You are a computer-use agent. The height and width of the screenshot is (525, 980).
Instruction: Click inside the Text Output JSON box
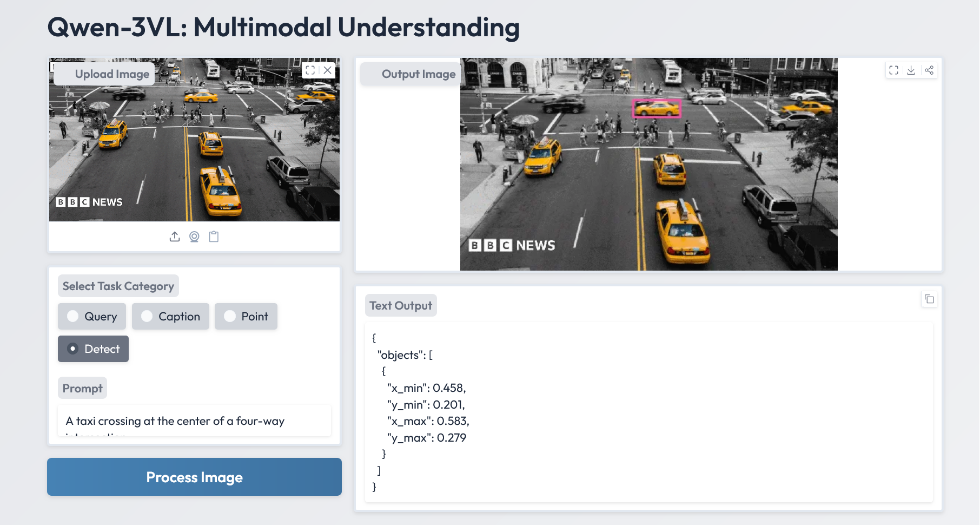(648, 412)
